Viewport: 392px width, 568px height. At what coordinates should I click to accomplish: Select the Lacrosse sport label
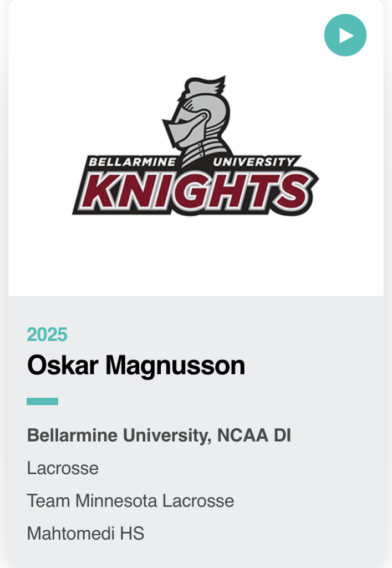pyautogui.click(x=63, y=468)
